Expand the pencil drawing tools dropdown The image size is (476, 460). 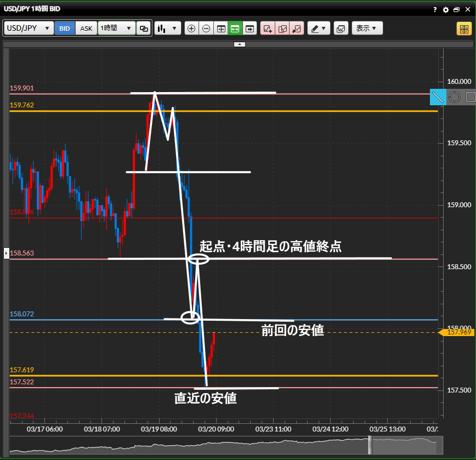[319, 29]
